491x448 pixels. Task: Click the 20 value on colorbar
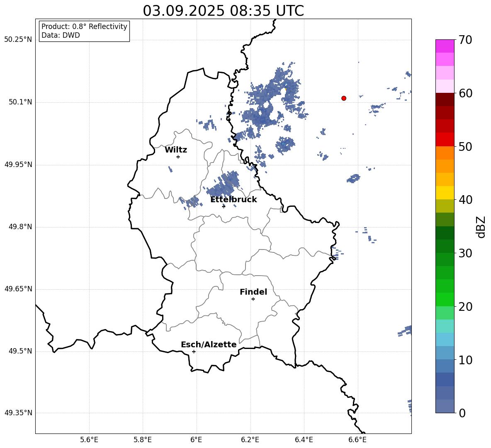pos(466,306)
